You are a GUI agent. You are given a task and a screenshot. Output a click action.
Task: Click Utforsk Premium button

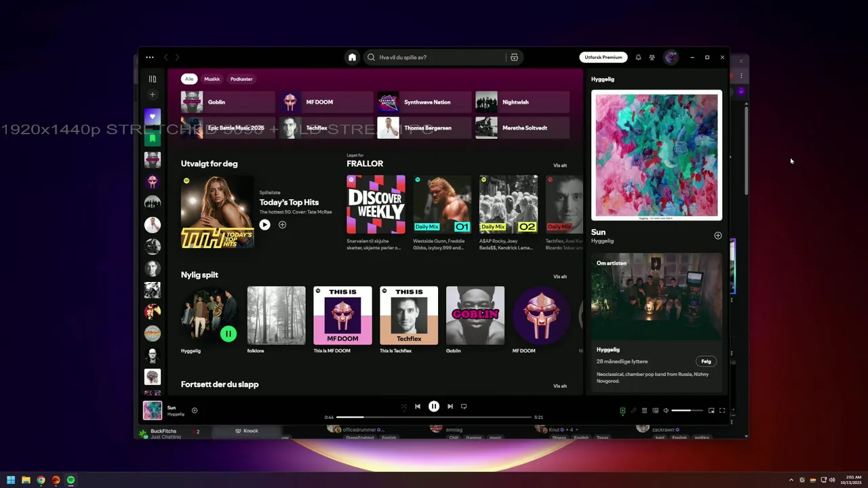pos(604,58)
